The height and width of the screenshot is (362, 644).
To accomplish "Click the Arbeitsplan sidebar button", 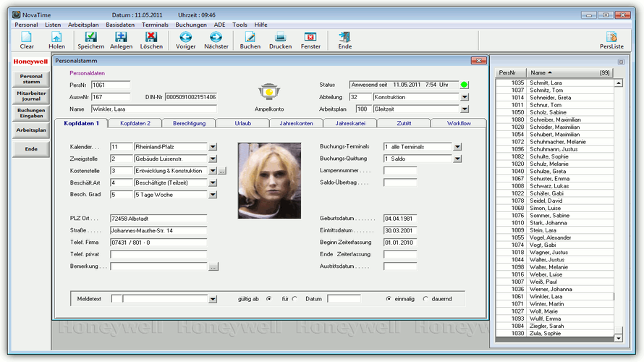I will click(31, 130).
